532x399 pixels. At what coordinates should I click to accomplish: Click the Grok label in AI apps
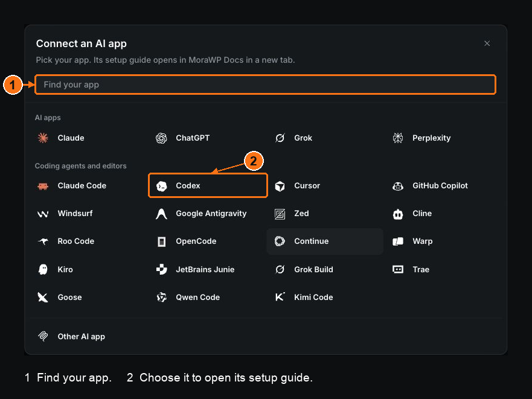click(x=303, y=138)
